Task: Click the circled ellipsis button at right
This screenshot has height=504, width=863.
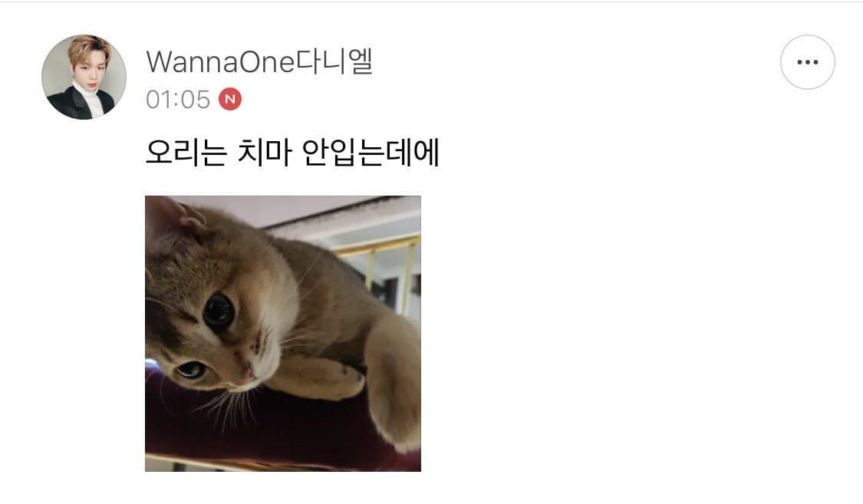Action: tap(808, 62)
